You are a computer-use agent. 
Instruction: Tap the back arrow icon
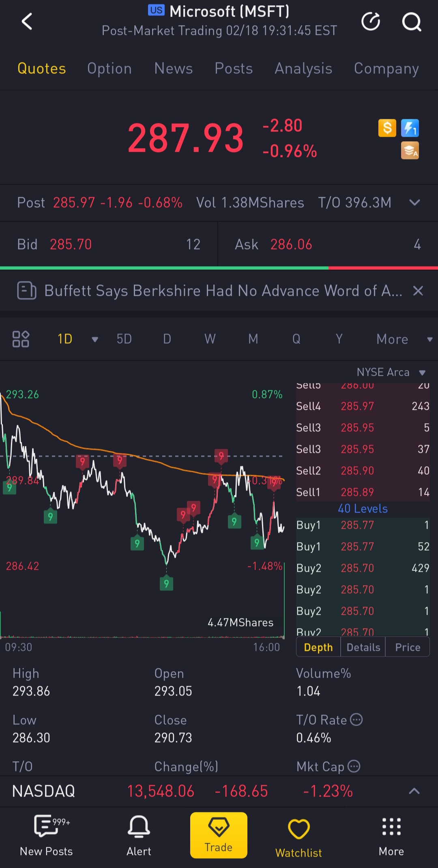click(27, 22)
